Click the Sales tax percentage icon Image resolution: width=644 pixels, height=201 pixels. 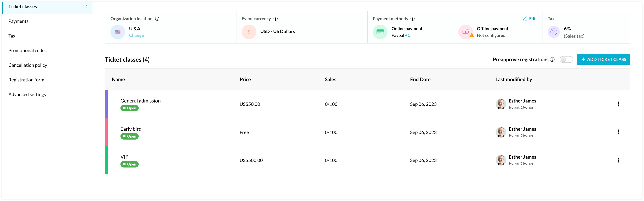(554, 32)
